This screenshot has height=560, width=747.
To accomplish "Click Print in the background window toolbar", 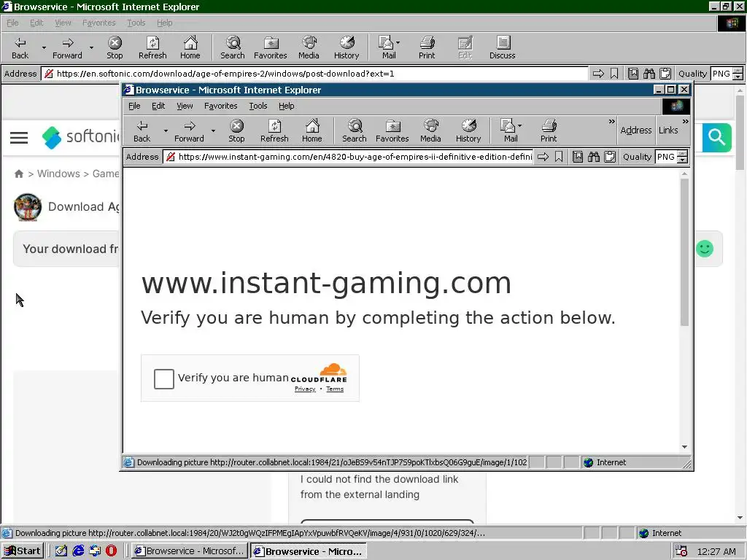I will (427, 47).
